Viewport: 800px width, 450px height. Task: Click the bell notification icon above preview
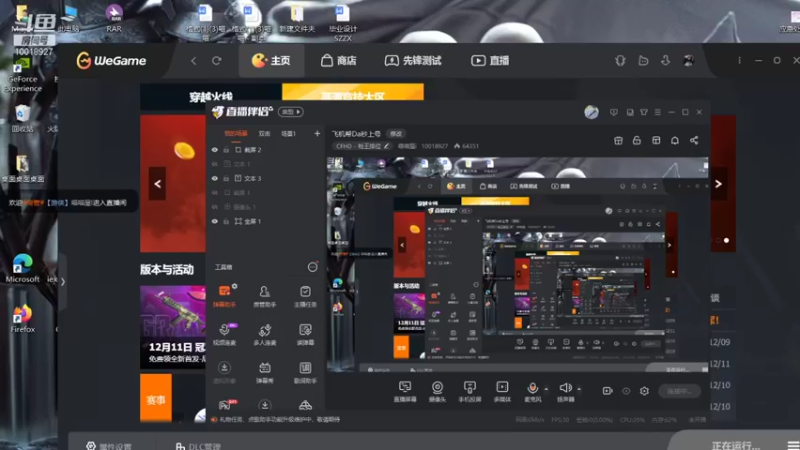click(x=674, y=140)
